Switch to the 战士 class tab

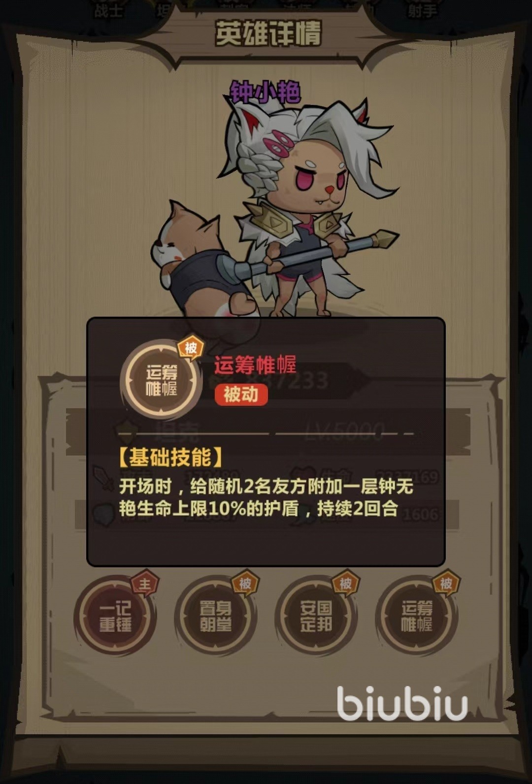pos(108,10)
